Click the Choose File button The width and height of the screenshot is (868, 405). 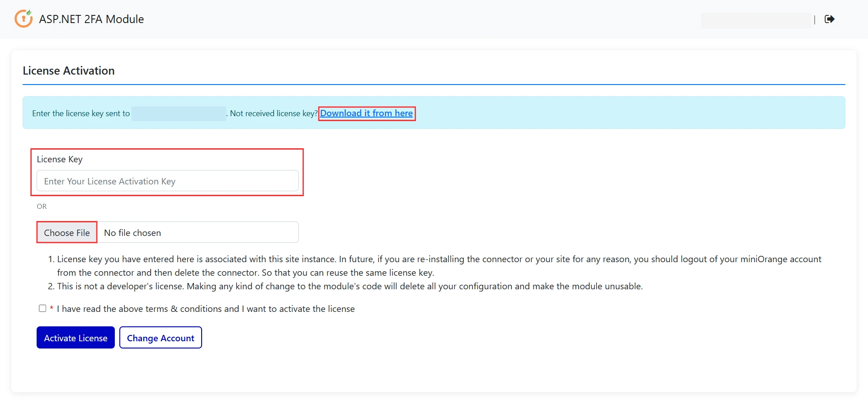click(x=67, y=232)
